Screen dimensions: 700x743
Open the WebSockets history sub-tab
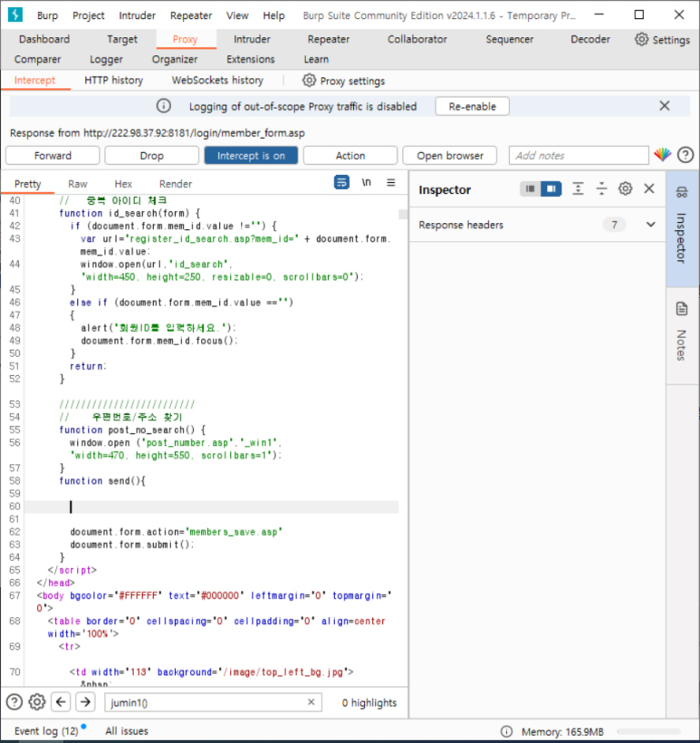click(x=217, y=81)
